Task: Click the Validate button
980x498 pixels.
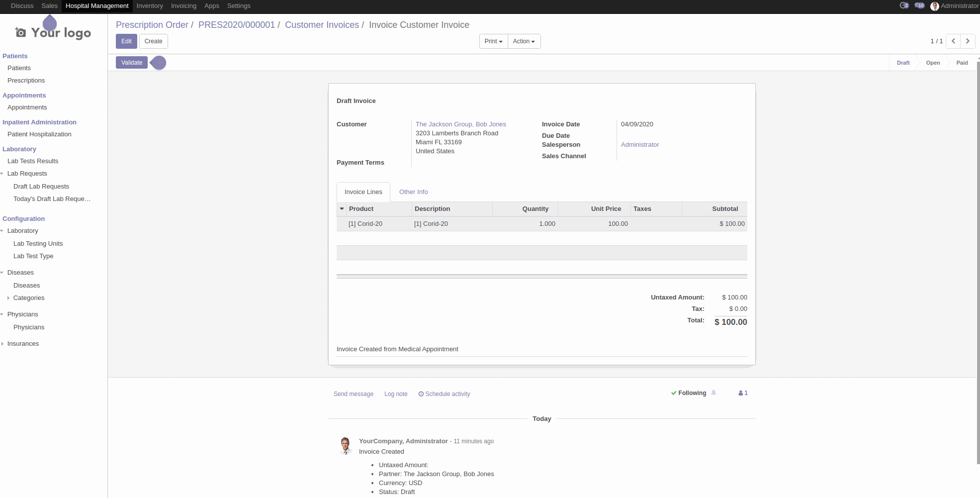Action: click(x=132, y=63)
